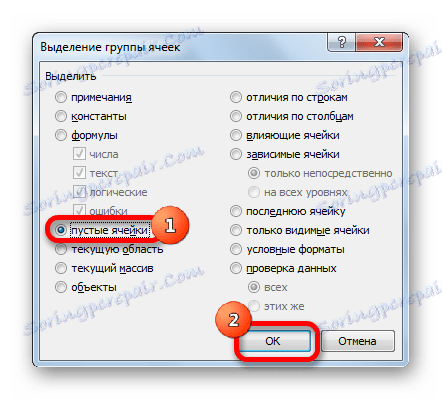Screen dimensions: 442x400
Task: Confirm selection with the OK button
Action: point(275,341)
